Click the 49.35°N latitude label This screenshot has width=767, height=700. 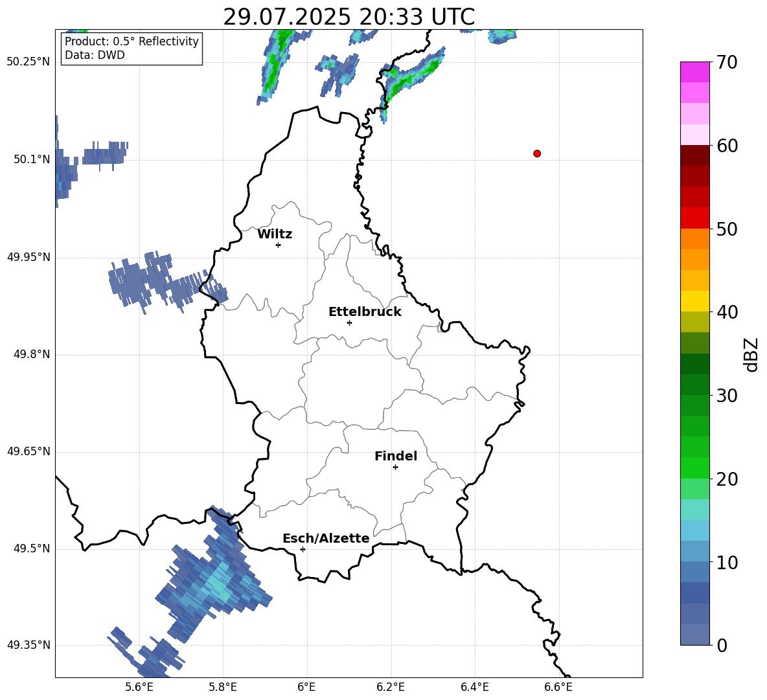click(x=29, y=645)
